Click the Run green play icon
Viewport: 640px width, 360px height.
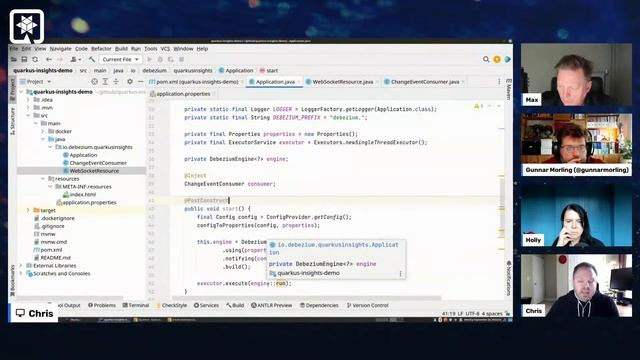click(x=149, y=59)
